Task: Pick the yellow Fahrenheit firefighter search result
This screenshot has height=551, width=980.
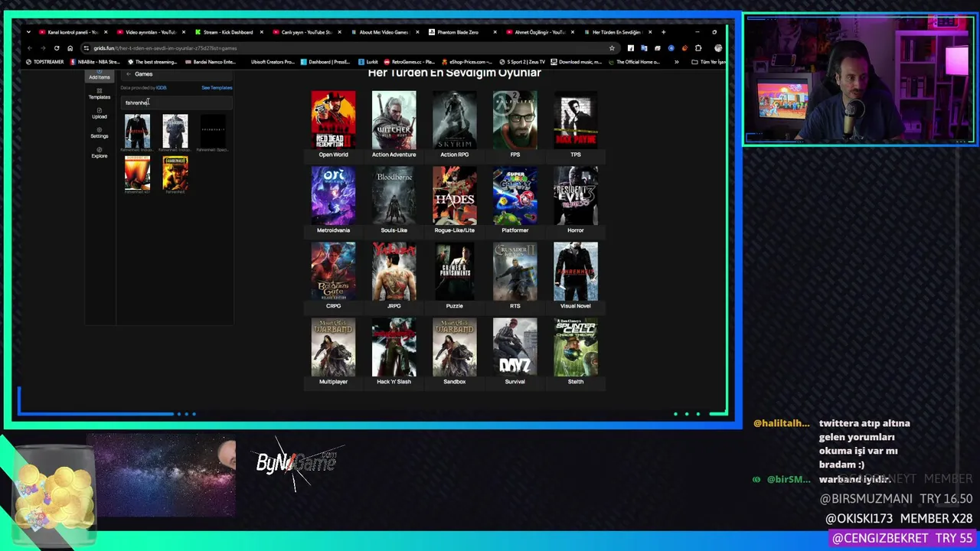Action: tap(175, 173)
